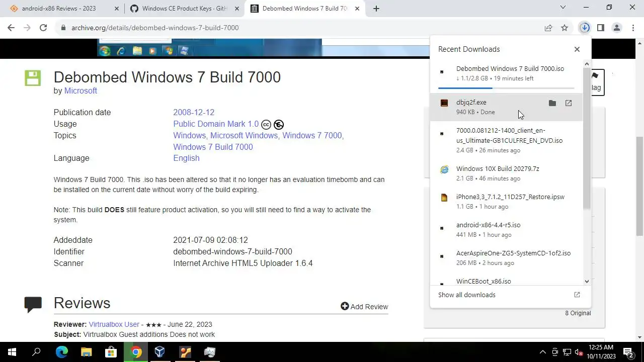Click the browser back arrow

pos(11,28)
